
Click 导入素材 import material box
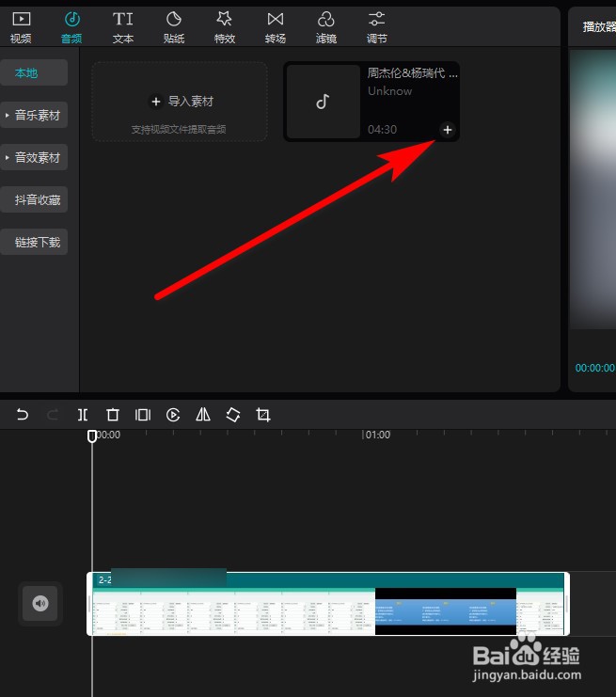click(180, 102)
